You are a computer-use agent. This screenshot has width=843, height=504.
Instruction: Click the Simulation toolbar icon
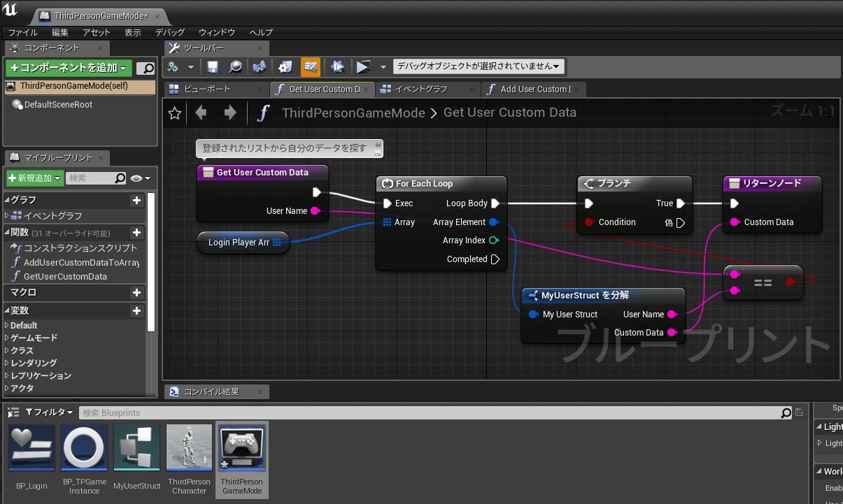337,66
